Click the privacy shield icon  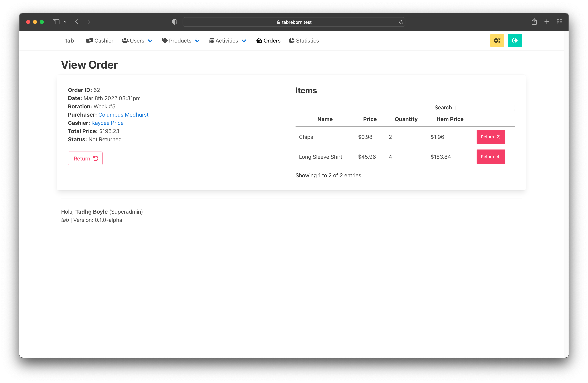pos(174,22)
